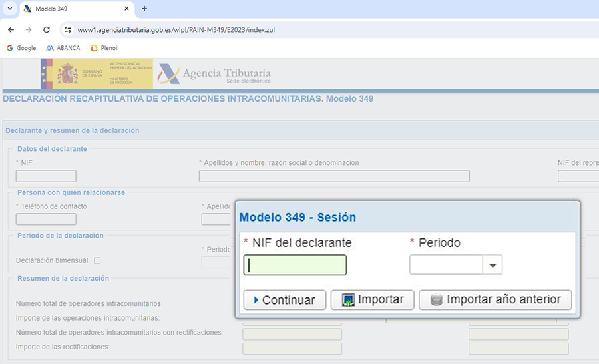Focus the NIF del declarante field
The image size is (599, 364).
[295, 265]
